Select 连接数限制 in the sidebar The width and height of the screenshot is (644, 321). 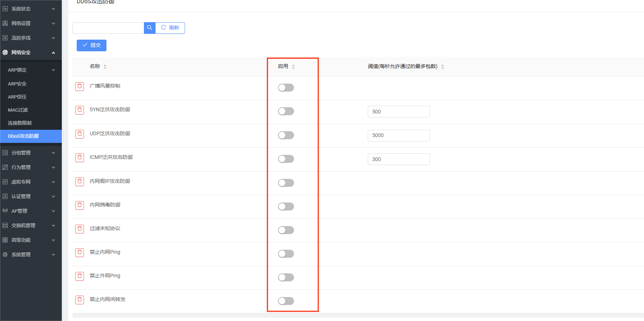20,123
